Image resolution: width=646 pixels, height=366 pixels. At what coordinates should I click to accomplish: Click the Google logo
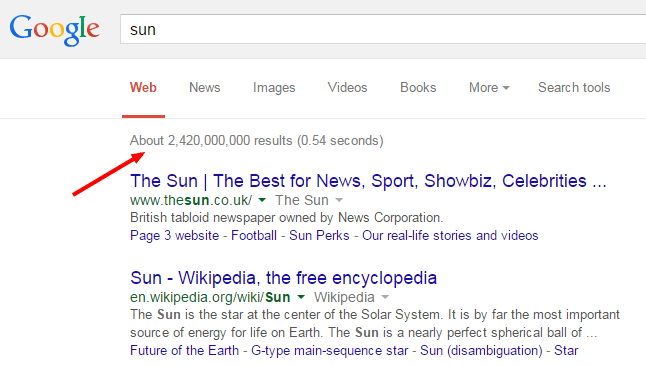click(x=54, y=30)
